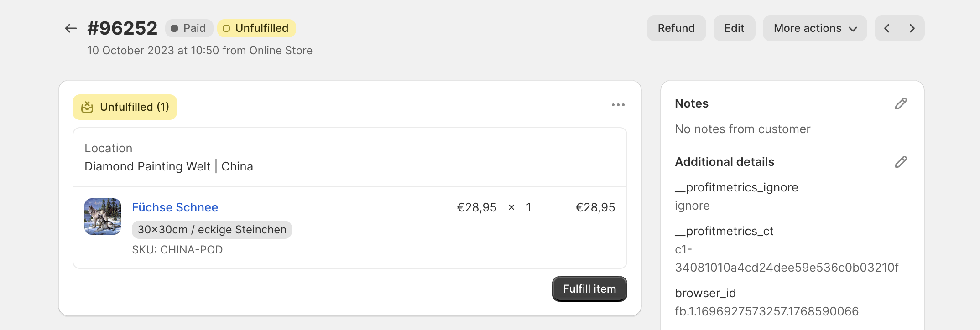Image resolution: width=980 pixels, height=330 pixels.
Task: Click the Unfulfilled (1) box icon
Action: (87, 107)
